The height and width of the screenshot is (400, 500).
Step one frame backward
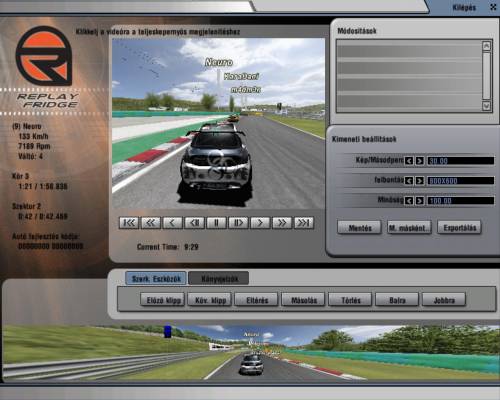coord(195,222)
